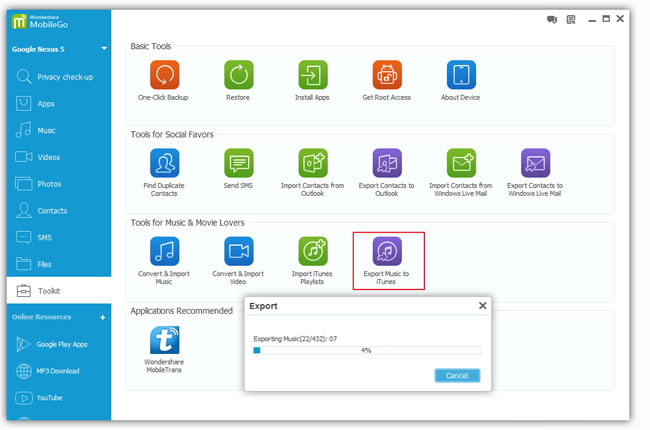Image resolution: width=650 pixels, height=430 pixels.
Task: Open the Contacts section in sidebar
Action: pos(59,211)
